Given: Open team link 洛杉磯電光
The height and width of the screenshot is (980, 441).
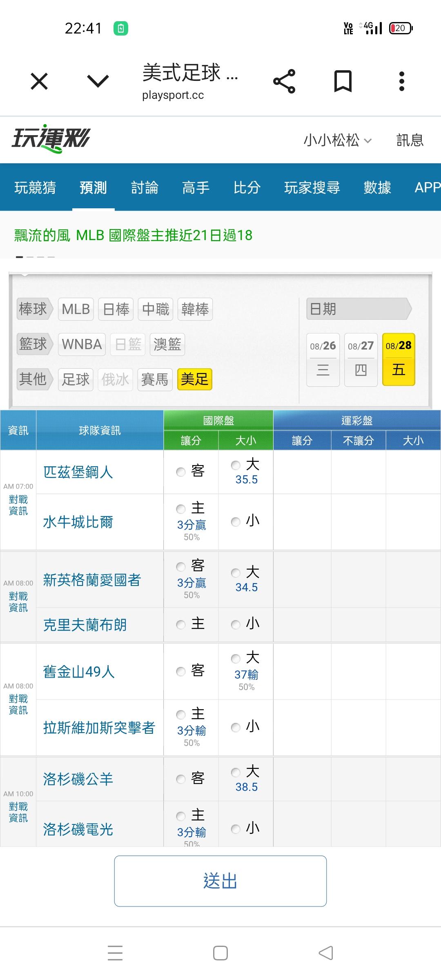Looking at the screenshot, I should (78, 829).
